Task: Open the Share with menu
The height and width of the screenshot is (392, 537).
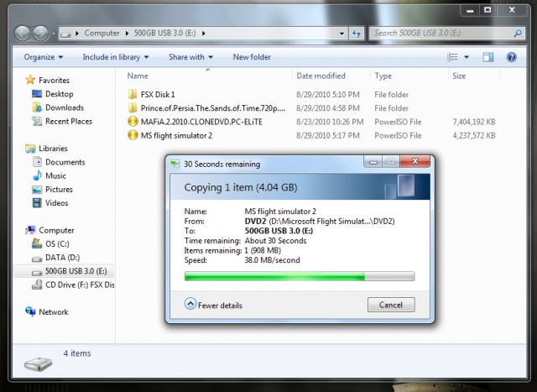Action: coord(190,57)
